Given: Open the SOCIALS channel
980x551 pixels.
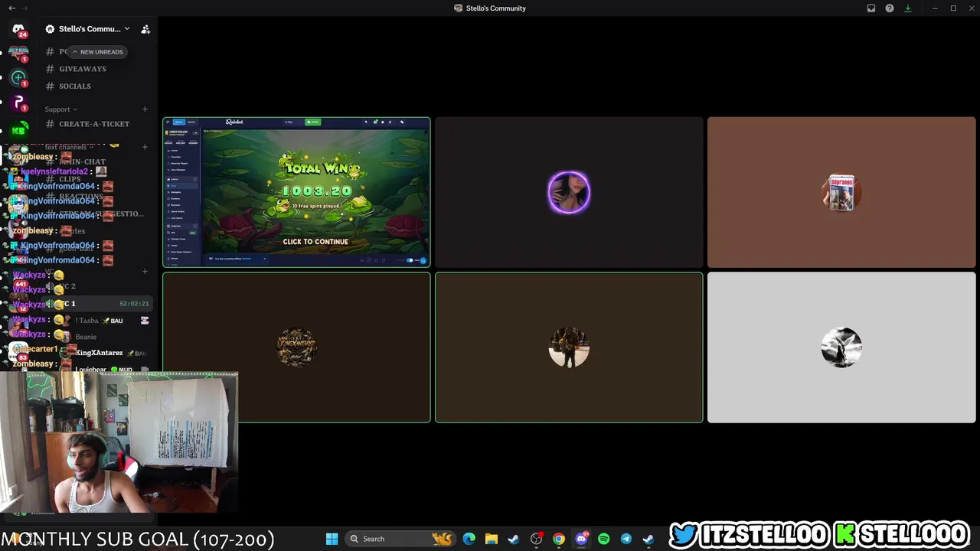Looking at the screenshot, I should 75,86.
